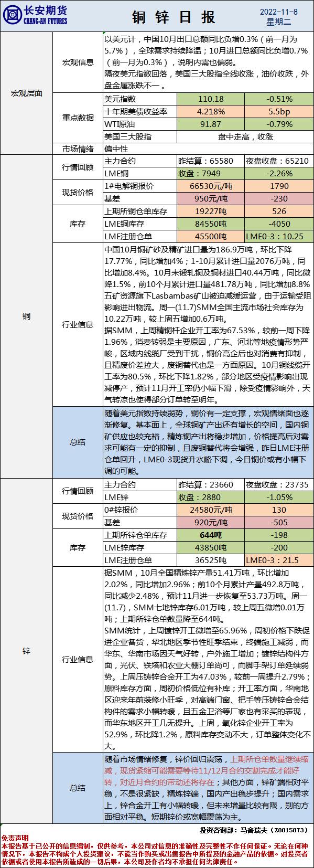The width and height of the screenshot is (314, 868).
Task: Select the 宏观层面 section label
Action: [x=26, y=93]
